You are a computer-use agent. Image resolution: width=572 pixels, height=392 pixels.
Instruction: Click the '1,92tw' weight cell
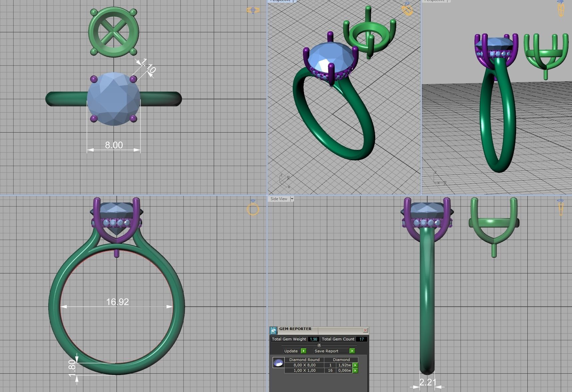click(345, 365)
